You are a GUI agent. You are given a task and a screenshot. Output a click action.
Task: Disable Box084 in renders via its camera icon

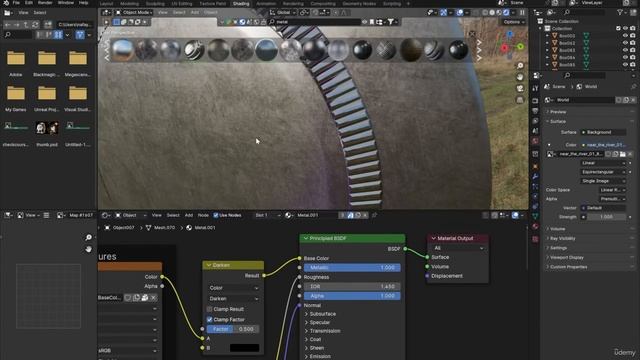pyautogui.click(x=633, y=58)
